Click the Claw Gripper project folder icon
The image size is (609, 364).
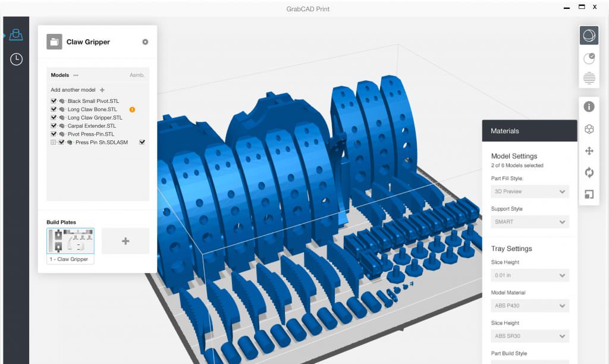[x=54, y=42]
